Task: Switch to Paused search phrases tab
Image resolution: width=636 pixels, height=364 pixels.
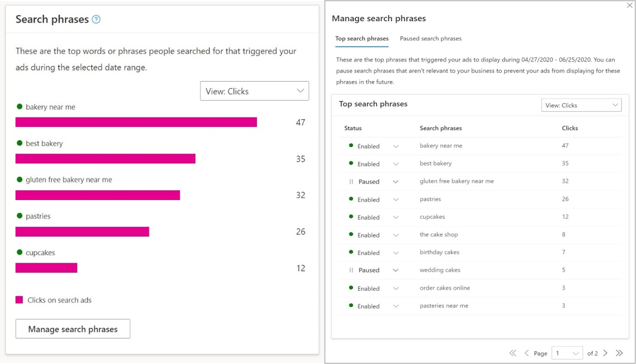Action: click(x=431, y=39)
